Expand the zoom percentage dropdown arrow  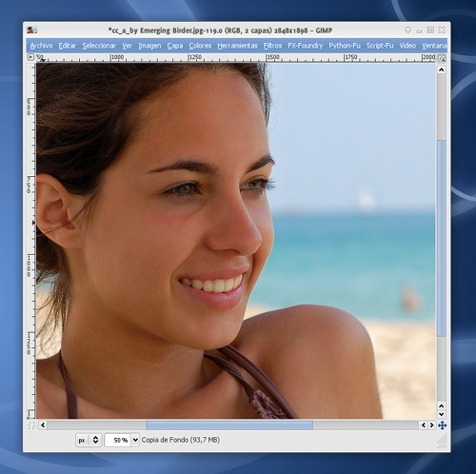[135, 440]
